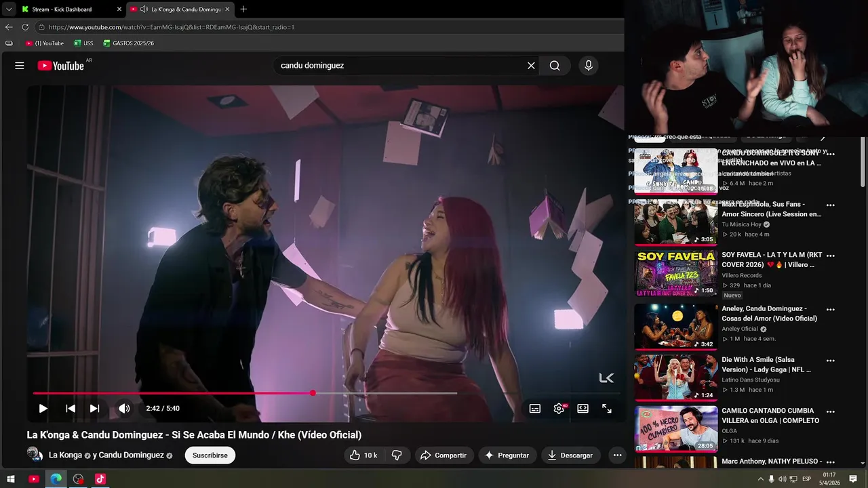Screen dimensions: 868x488
Task: Skip to the next video
Action: click(x=94, y=408)
